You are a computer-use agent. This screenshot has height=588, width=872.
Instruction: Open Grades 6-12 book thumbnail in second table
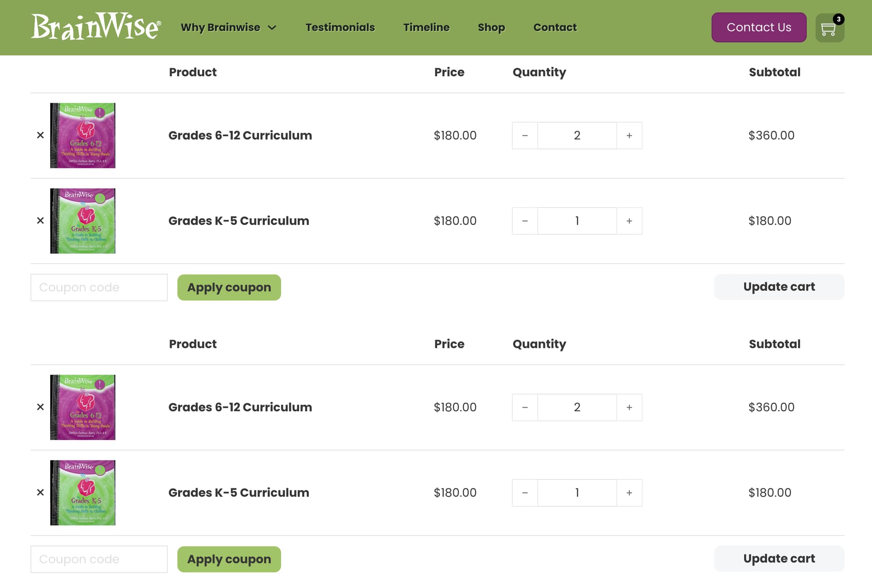[x=83, y=407]
